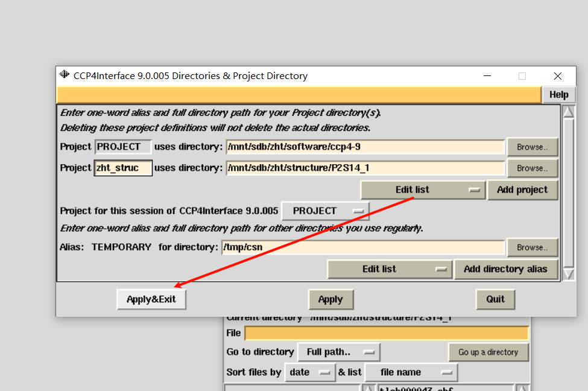
Task: Click the scroll down arrow of the dialog
Action: pos(569,274)
